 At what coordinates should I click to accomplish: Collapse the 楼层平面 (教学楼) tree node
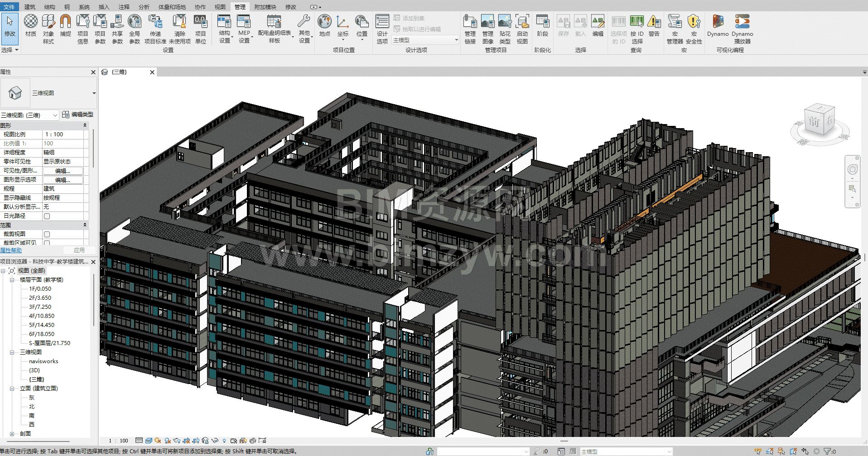(x=12, y=280)
